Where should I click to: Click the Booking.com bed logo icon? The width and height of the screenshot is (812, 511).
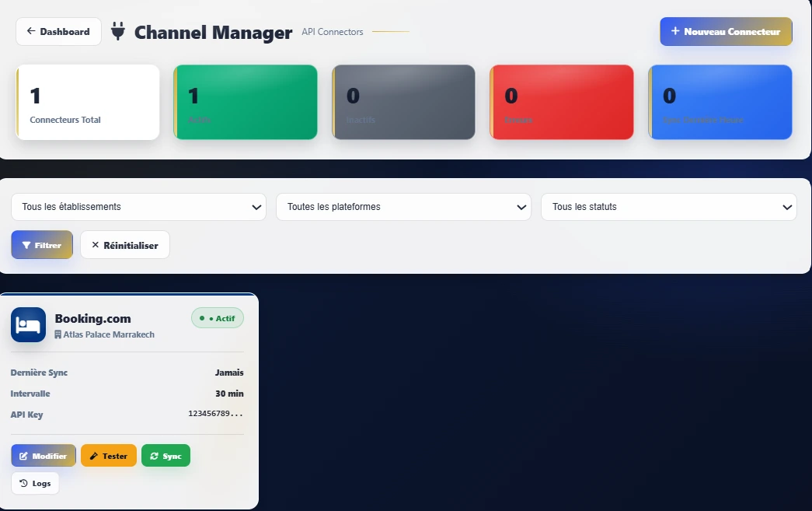28,324
